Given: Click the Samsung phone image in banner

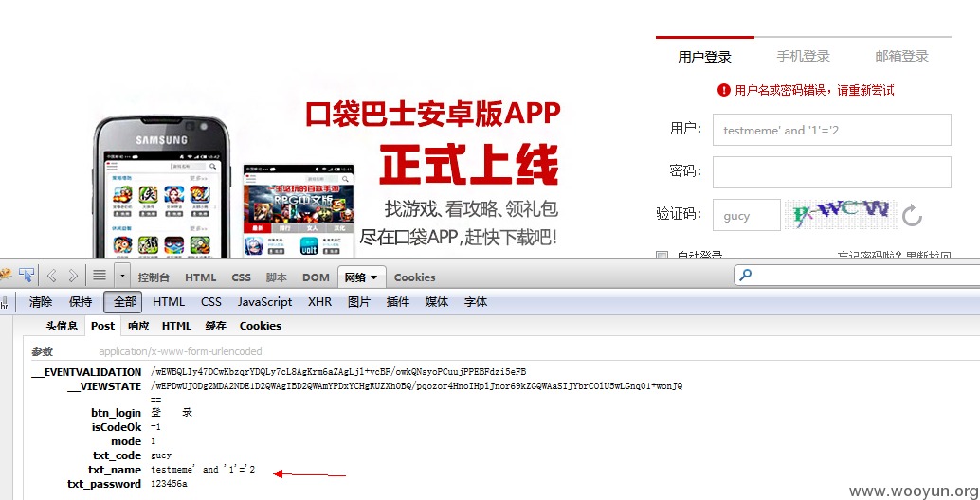Looking at the screenshot, I should [162, 187].
